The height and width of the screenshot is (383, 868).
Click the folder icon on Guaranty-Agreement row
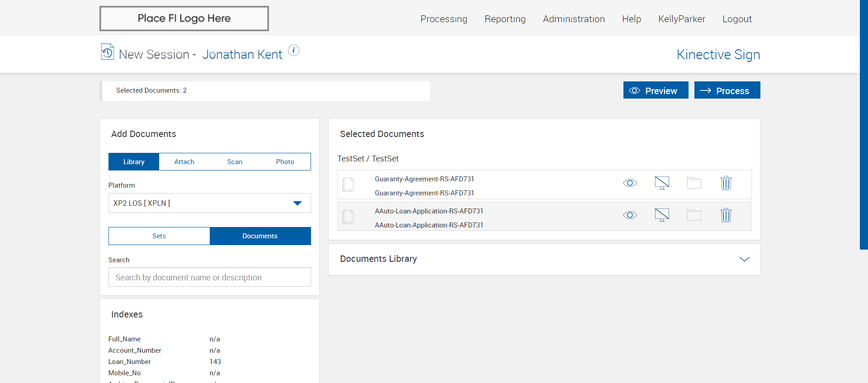[694, 183]
